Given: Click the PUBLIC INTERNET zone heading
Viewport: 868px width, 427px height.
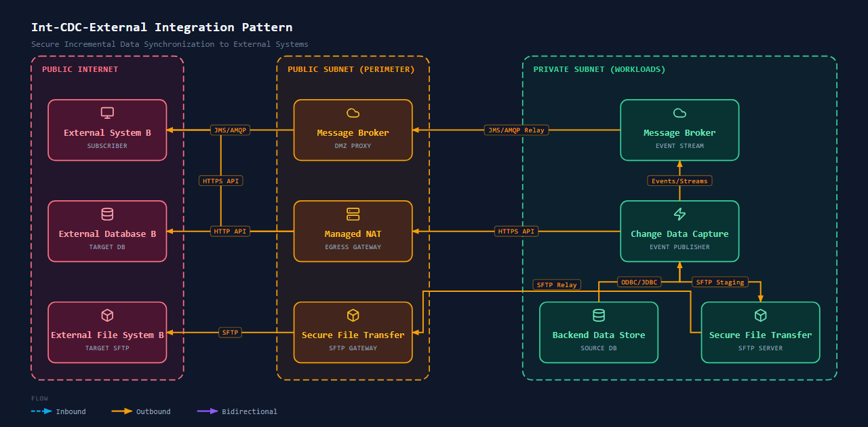Looking at the screenshot, I should click(80, 69).
